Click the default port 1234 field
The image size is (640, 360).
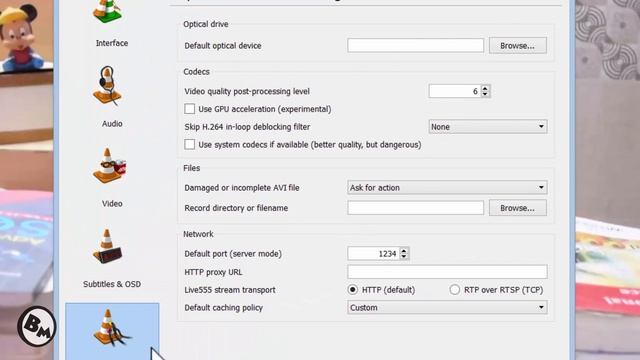(373, 253)
